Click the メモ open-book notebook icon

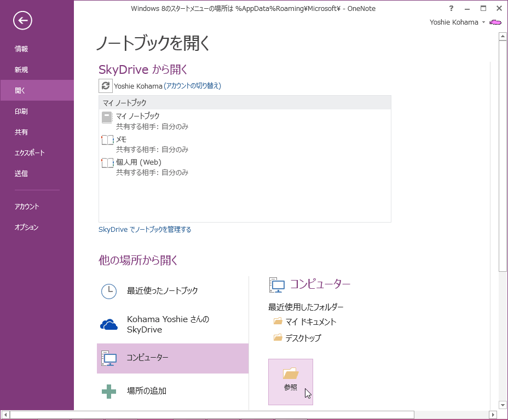click(x=107, y=140)
